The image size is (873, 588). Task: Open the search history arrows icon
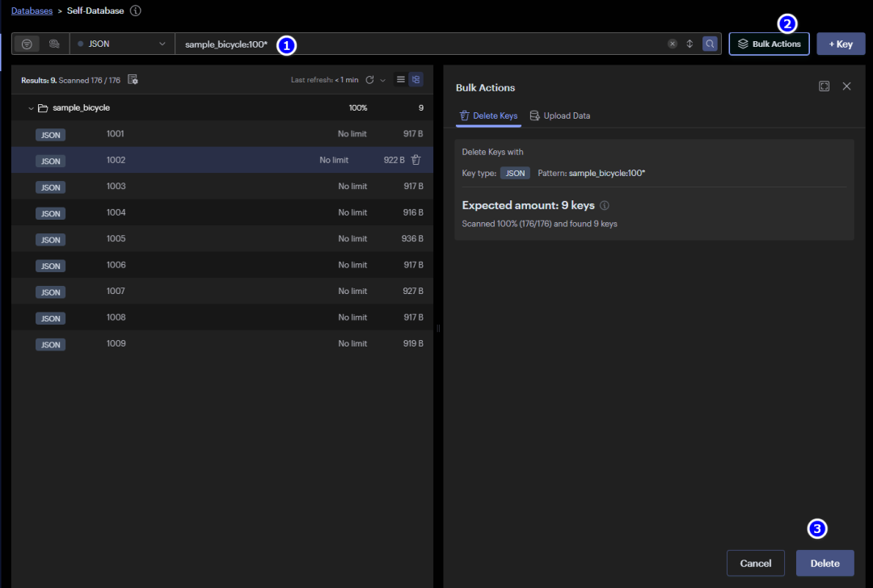click(690, 44)
